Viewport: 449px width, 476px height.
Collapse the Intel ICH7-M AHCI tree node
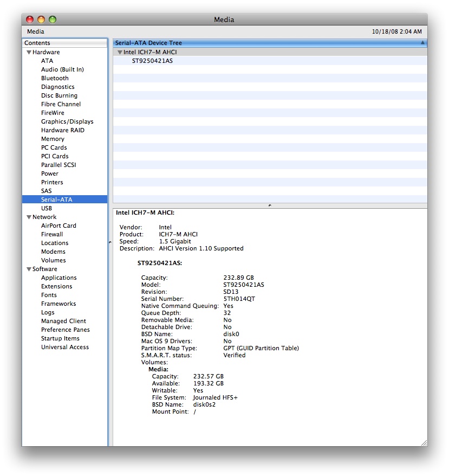120,52
